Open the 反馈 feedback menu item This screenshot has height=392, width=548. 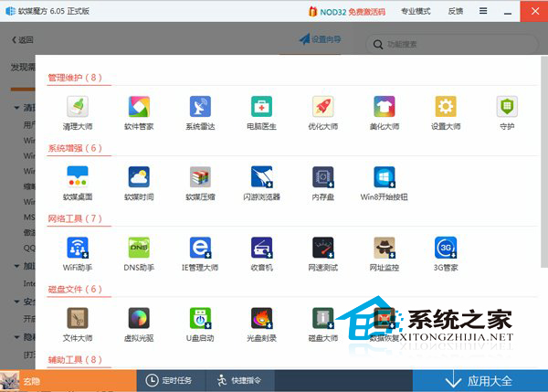[x=456, y=12]
